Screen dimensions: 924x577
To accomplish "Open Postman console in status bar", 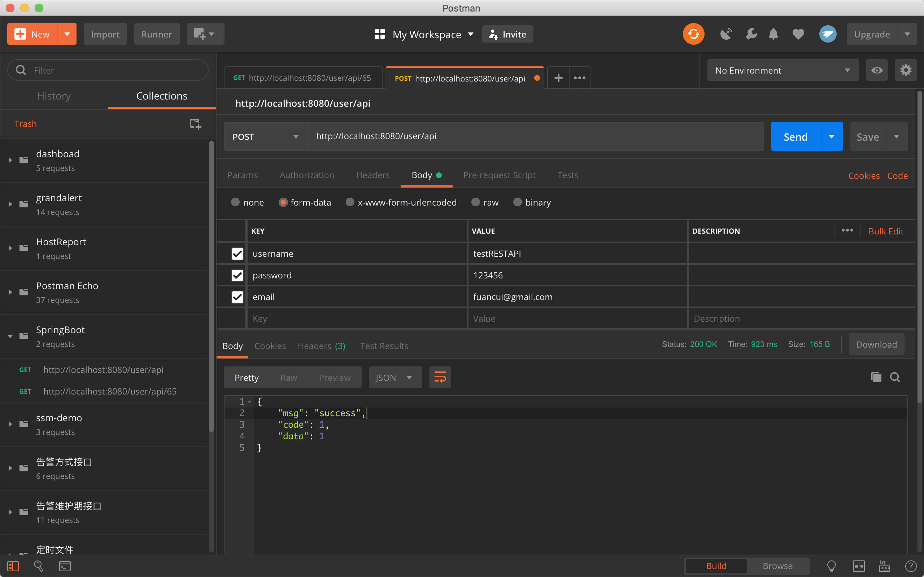I will pyautogui.click(x=65, y=566).
